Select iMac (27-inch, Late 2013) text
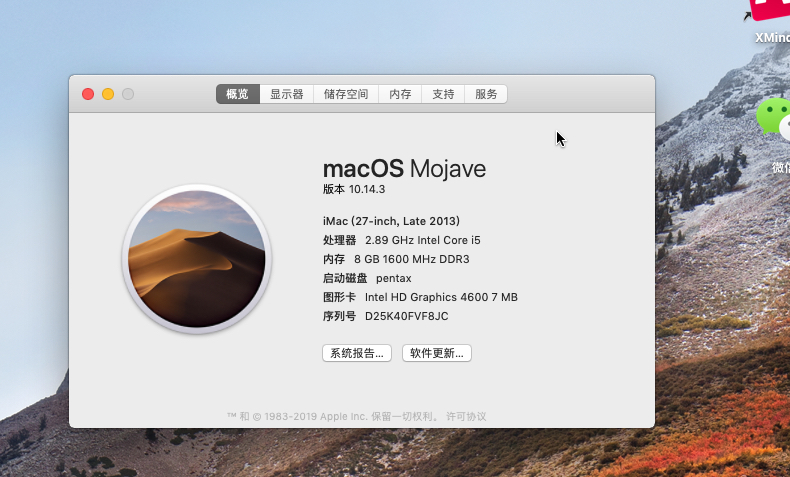 (391, 221)
